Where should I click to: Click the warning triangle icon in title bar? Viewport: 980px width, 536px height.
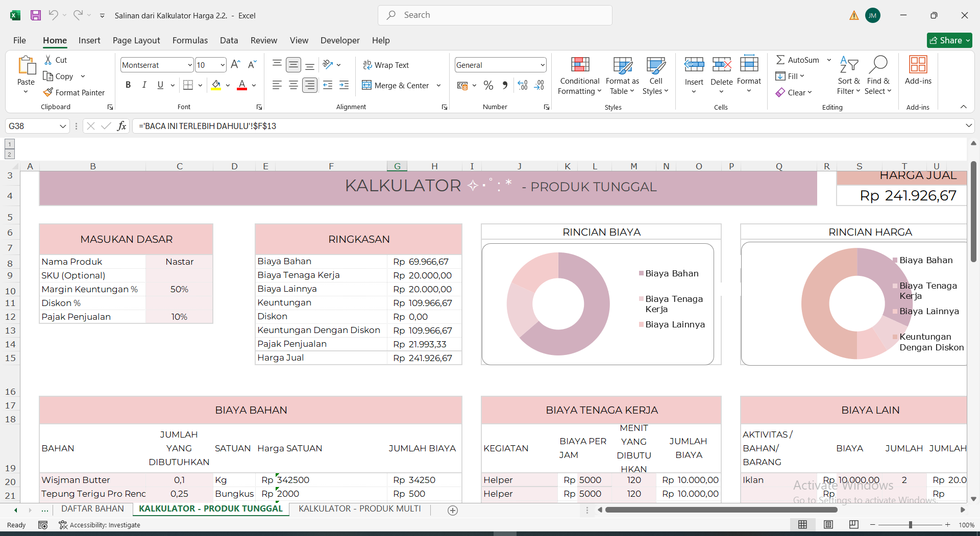click(x=854, y=15)
